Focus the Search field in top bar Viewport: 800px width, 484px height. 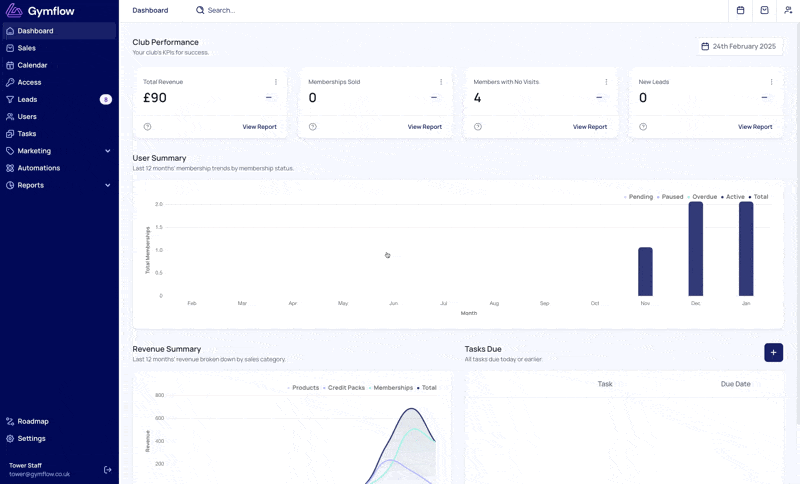(x=221, y=10)
